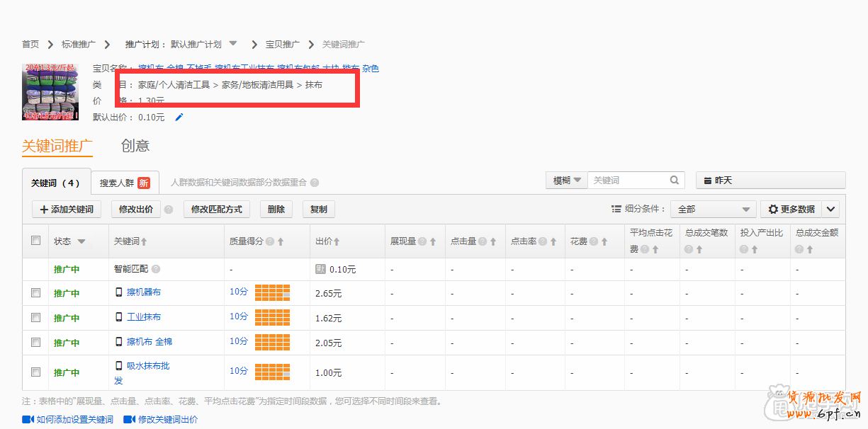Image resolution: width=868 pixels, height=429 pixels.
Task: Click the 添加关键词 button
Action: (x=66, y=209)
